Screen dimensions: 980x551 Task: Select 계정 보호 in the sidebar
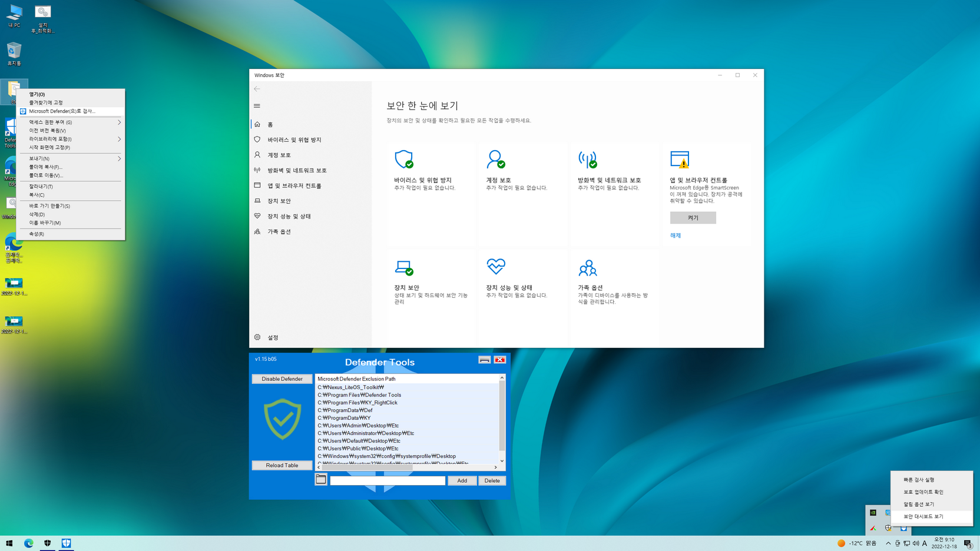(310, 155)
